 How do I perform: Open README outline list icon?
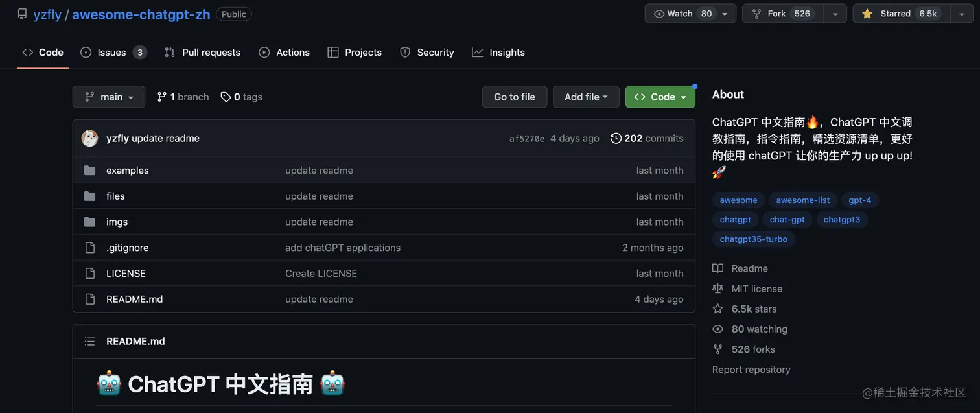[89, 341]
